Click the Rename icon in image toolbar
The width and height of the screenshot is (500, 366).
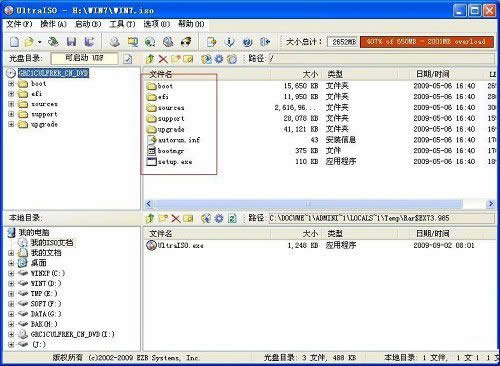pyautogui.click(x=188, y=59)
